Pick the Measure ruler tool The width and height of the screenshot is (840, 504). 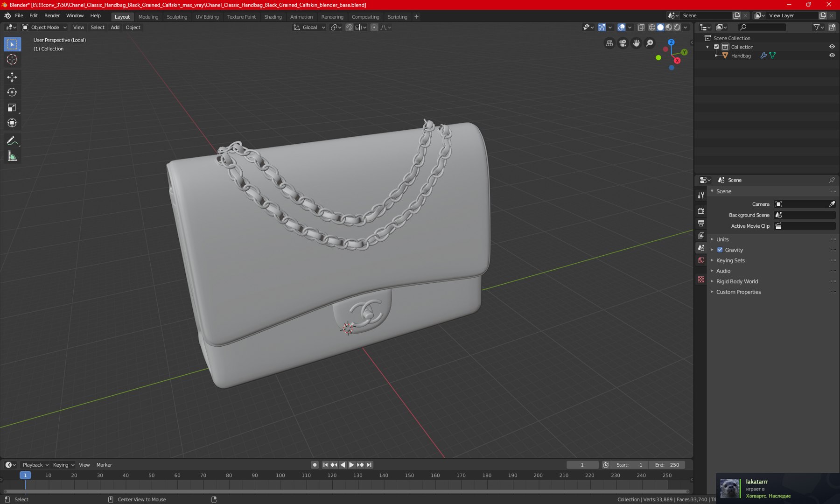12,156
